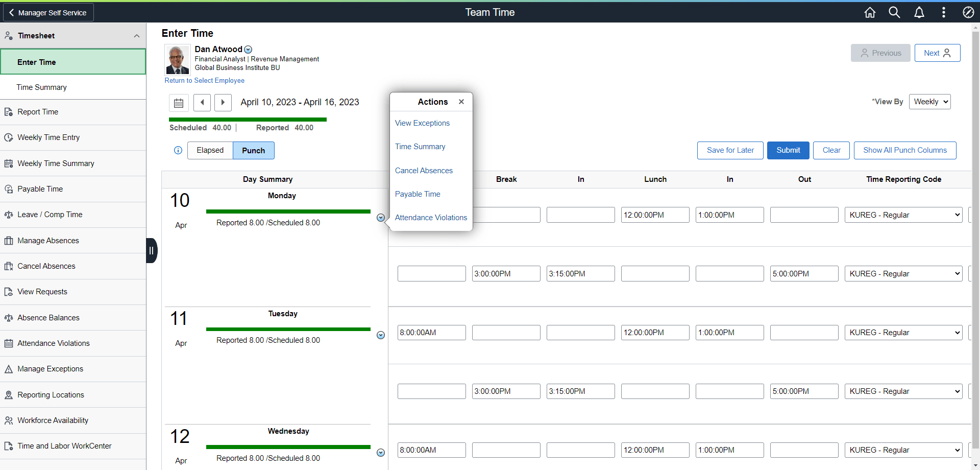Open Cancel Absences in the sidebar

73,266
